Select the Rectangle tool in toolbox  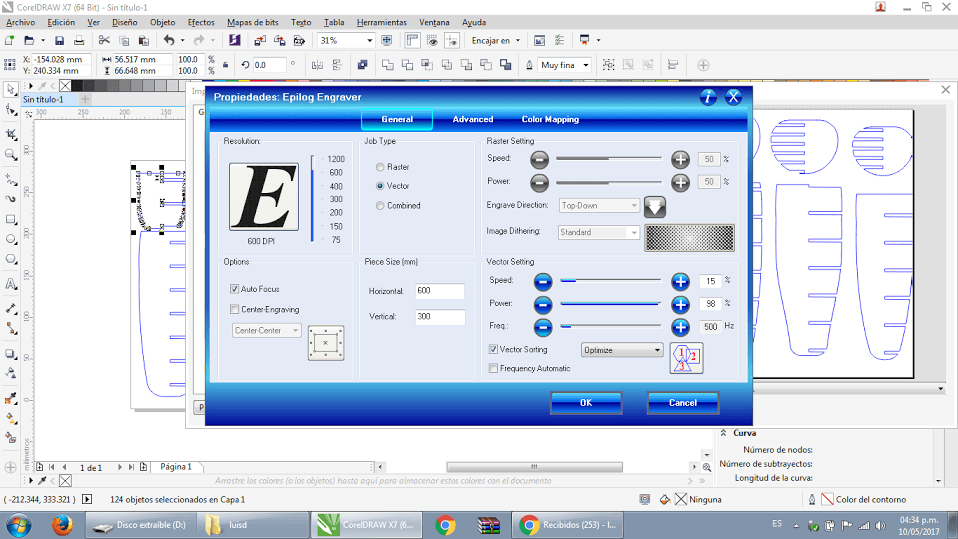click(x=10, y=219)
